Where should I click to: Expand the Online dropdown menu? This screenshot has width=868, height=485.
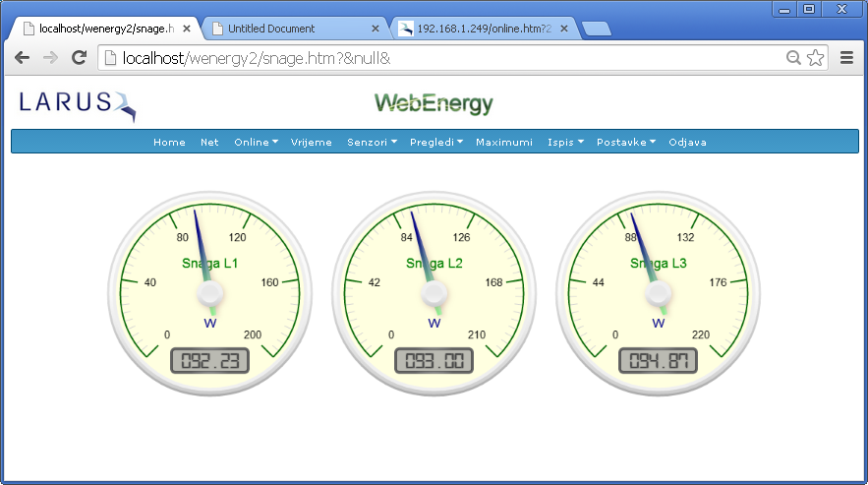point(256,142)
